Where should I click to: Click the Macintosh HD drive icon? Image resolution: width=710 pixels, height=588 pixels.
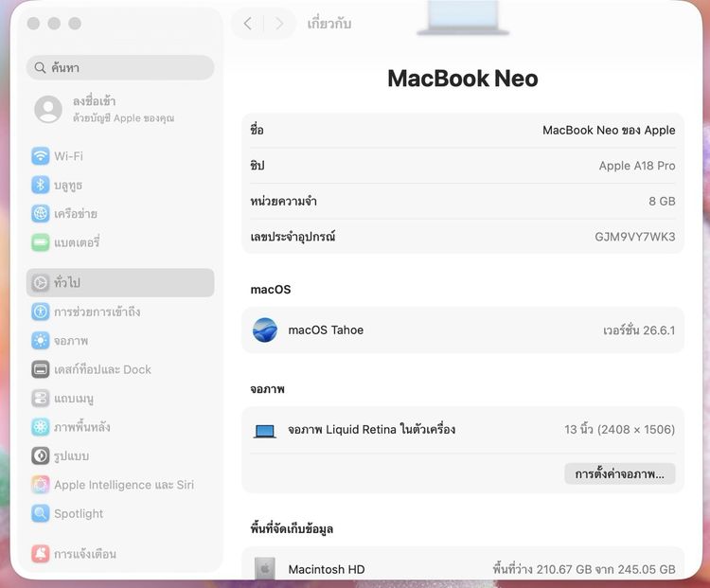click(265, 568)
